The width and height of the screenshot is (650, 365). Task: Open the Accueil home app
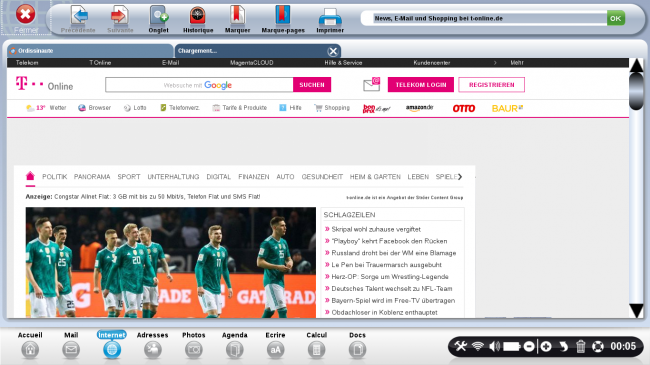tap(30, 346)
